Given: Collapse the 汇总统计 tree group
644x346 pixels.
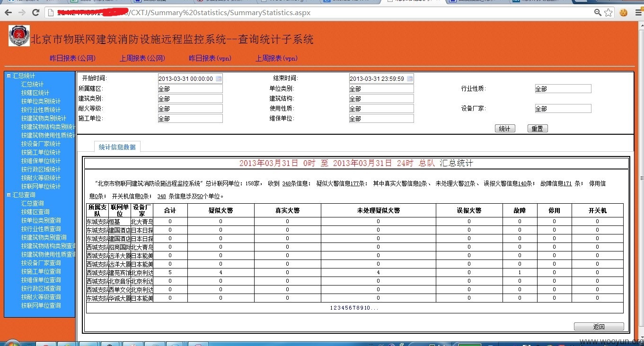Looking at the screenshot, I should pos(9,76).
